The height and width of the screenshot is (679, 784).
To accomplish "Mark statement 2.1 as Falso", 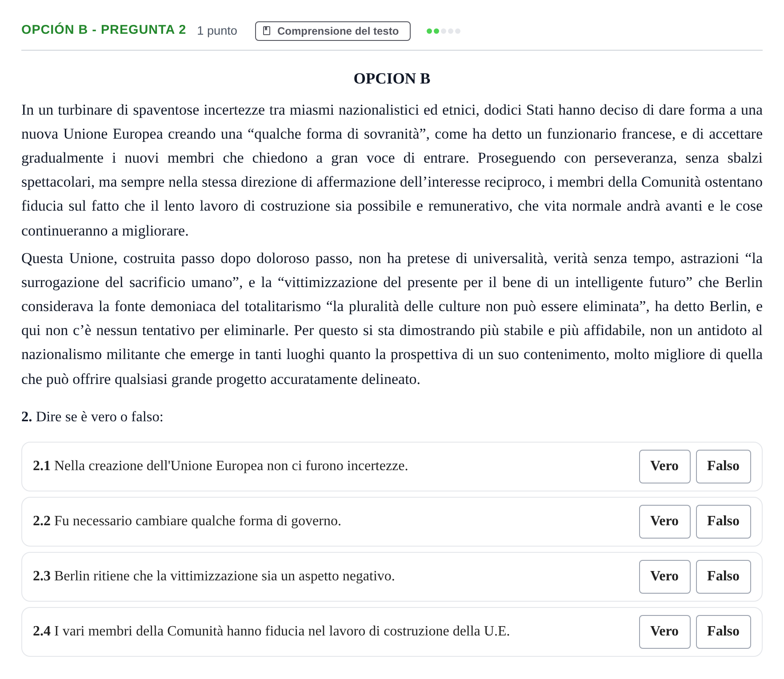I will point(723,466).
